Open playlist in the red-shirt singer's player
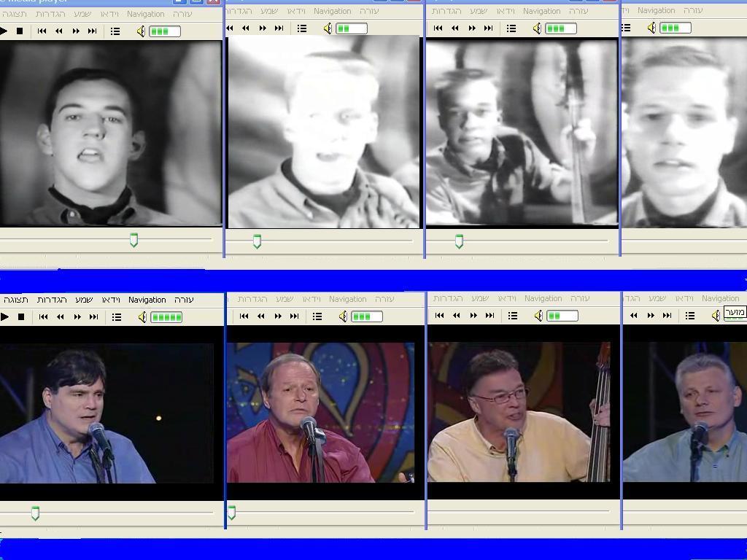The image size is (747, 560). click(x=317, y=316)
